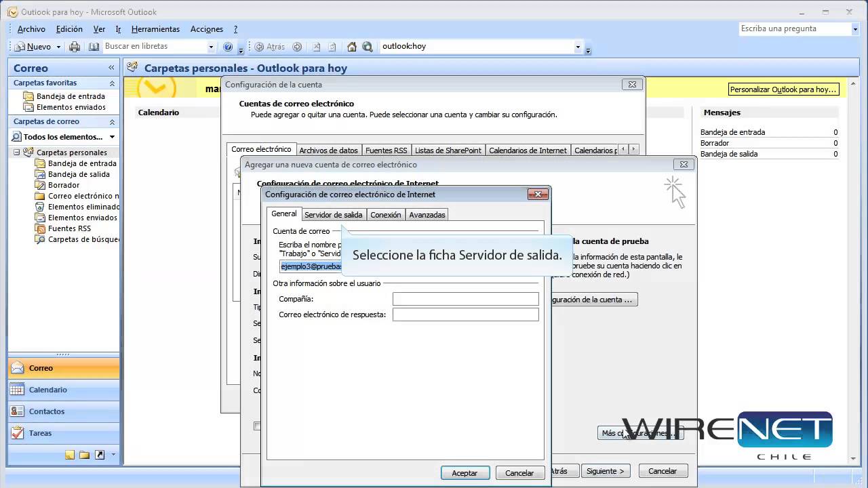This screenshot has width=868, height=488.
Task: Open the address book icon
Action: coord(94,47)
